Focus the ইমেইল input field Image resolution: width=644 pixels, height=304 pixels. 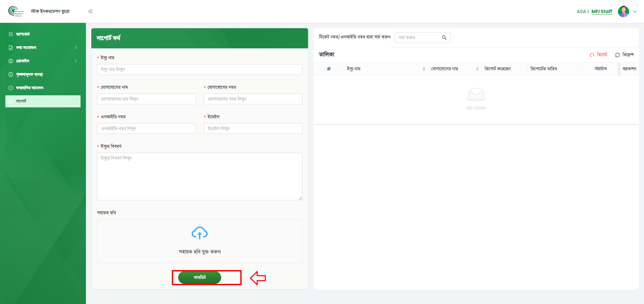pyautogui.click(x=253, y=129)
